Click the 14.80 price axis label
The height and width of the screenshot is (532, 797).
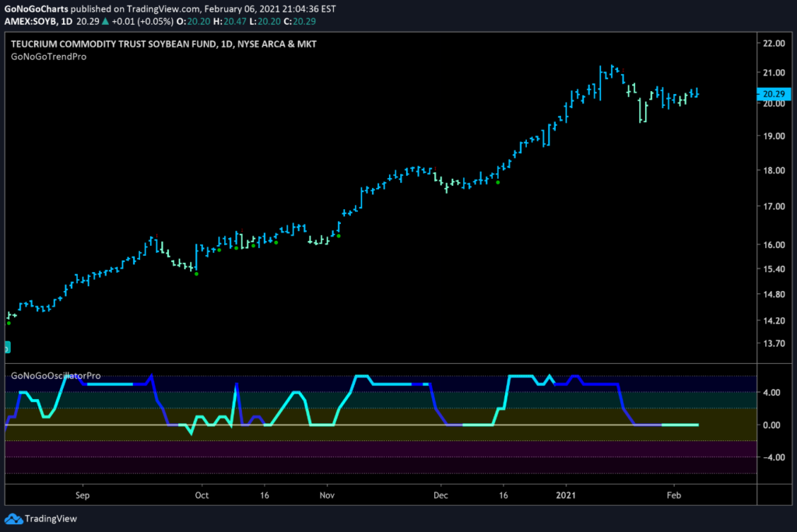coord(774,294)
